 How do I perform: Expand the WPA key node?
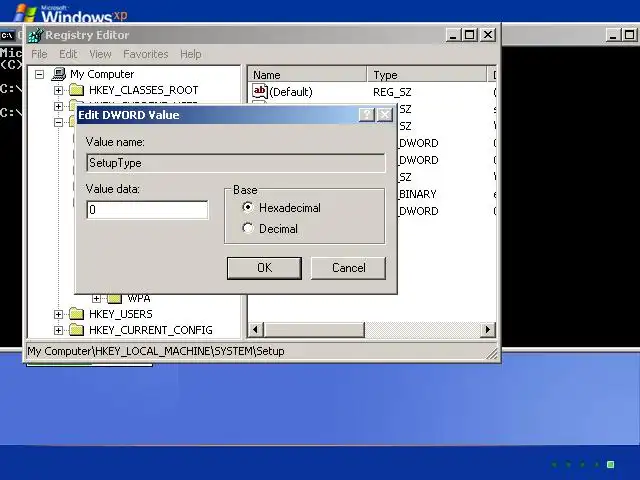[96, 298]
